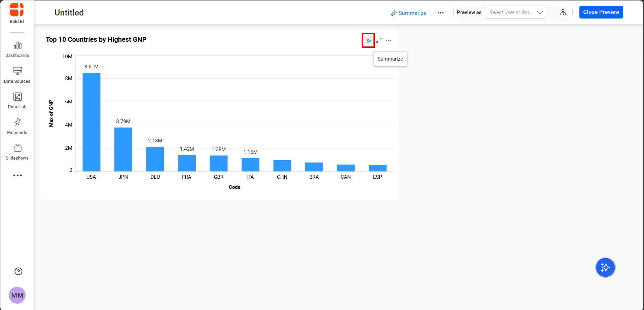Show more sidebar navigation options
This screenshot has width=644, height=310.
17,175
